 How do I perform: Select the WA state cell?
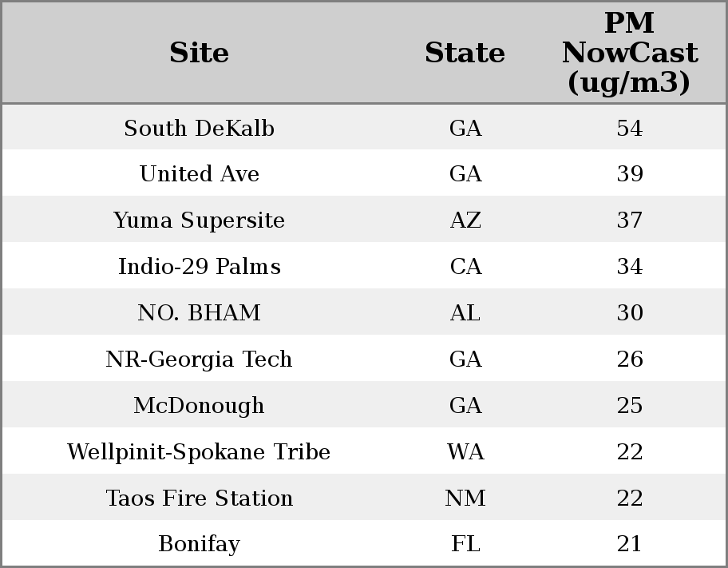(465, 452)
